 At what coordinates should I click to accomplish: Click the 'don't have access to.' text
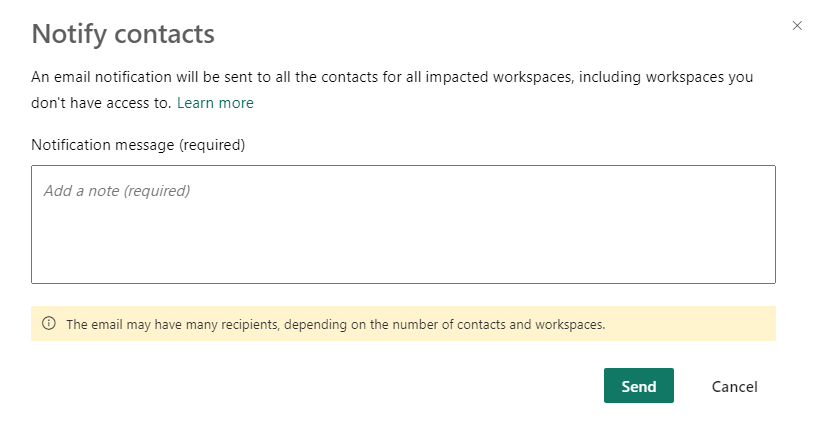pos(101,103)
